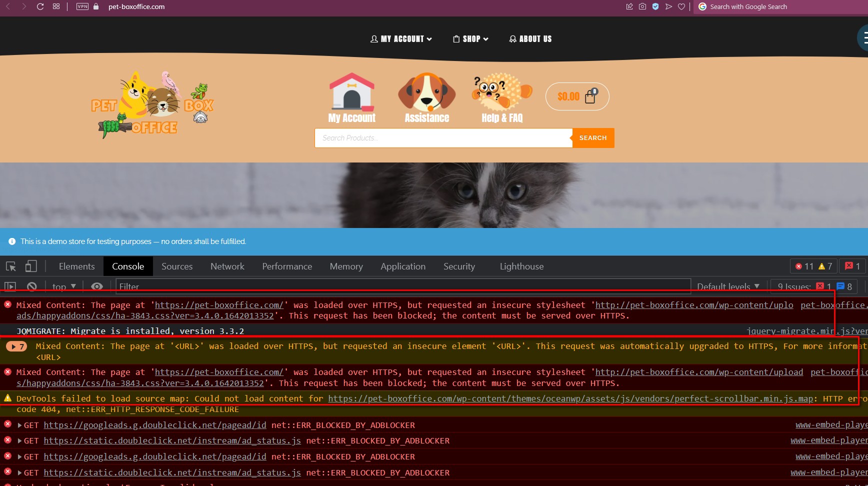Toggle the VPN badge in address bar

pos(82,6)
